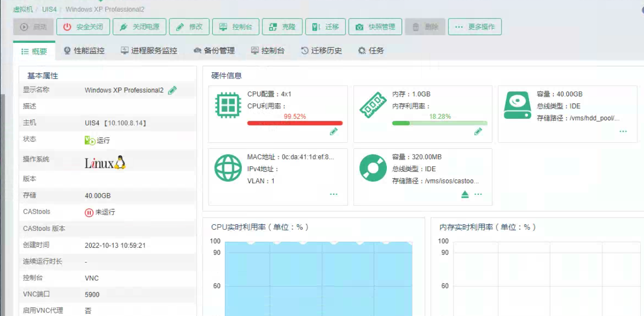Image resolution: width=644 pixels, height=316 pixels.
Task: Click the 硬件信息 section heading
Action: click(227, 75)
